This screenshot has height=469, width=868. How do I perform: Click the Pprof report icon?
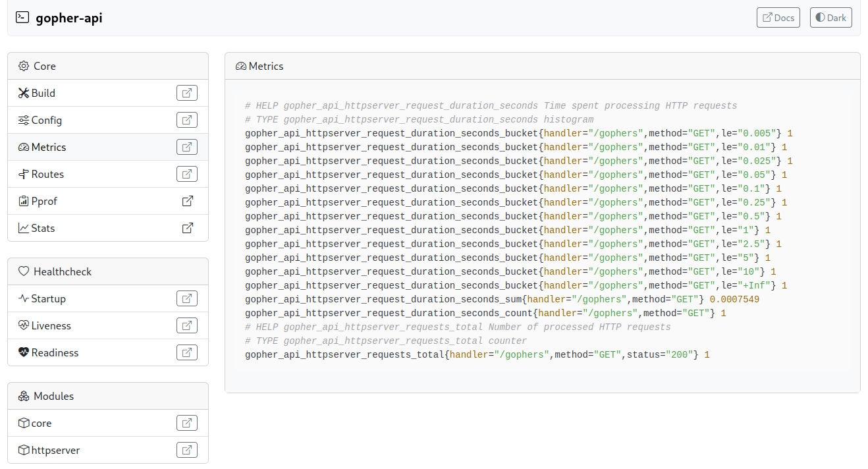click(x=24, y=201)
